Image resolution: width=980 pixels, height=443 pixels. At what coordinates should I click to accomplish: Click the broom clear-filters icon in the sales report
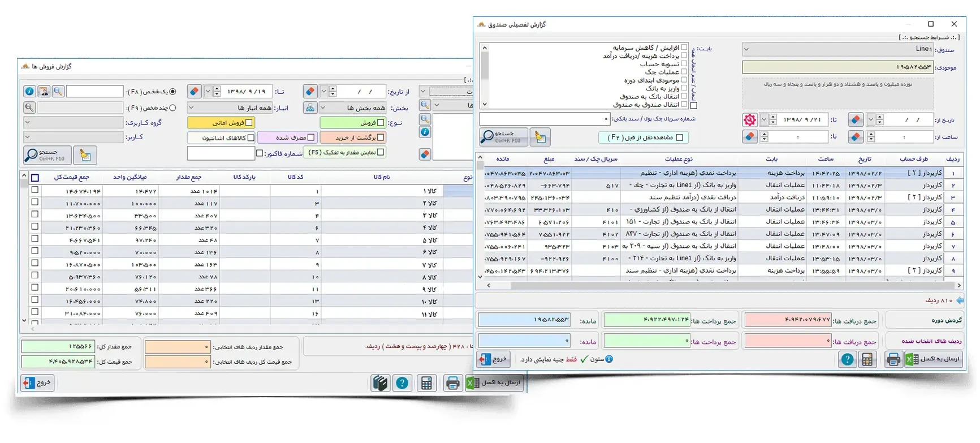[85, 155]
